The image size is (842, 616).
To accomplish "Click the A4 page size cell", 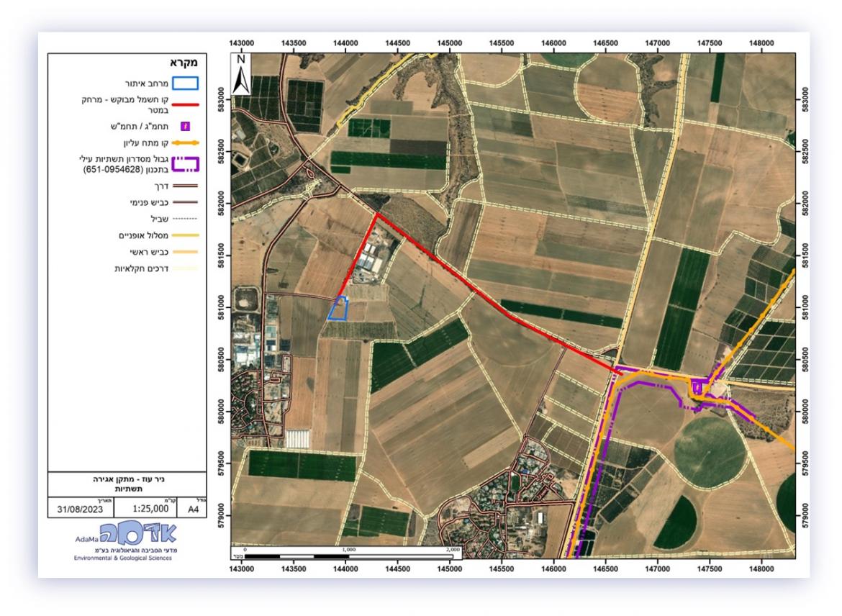I will click(x=194, y=509).
